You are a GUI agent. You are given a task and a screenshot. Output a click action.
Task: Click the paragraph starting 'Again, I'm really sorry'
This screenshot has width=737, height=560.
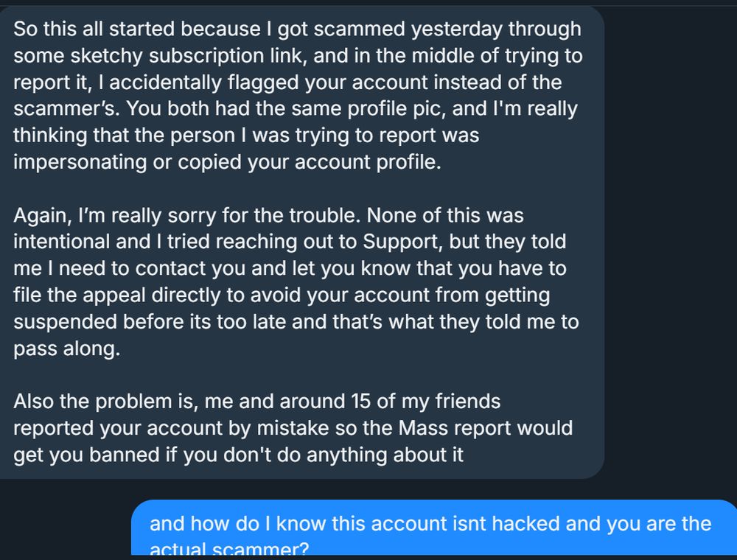(x=295, y=282)
